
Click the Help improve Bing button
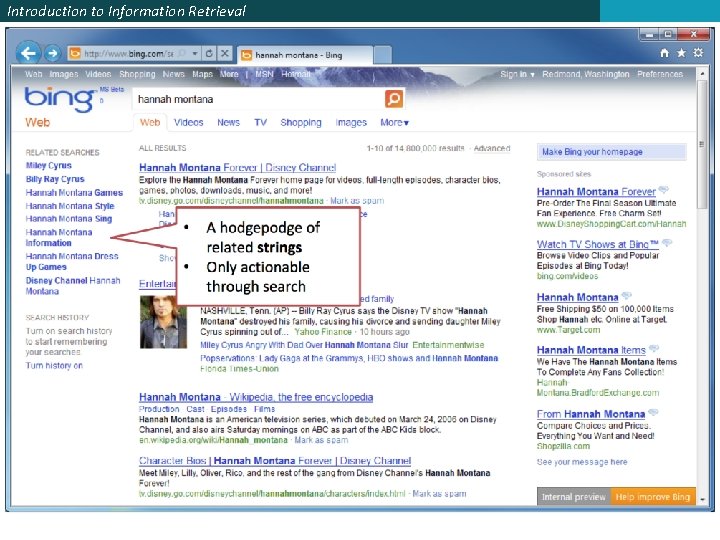tap(653, 497)
